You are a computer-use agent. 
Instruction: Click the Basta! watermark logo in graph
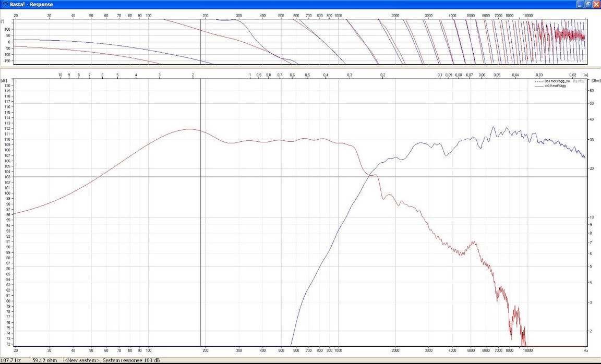click(579, 81)
